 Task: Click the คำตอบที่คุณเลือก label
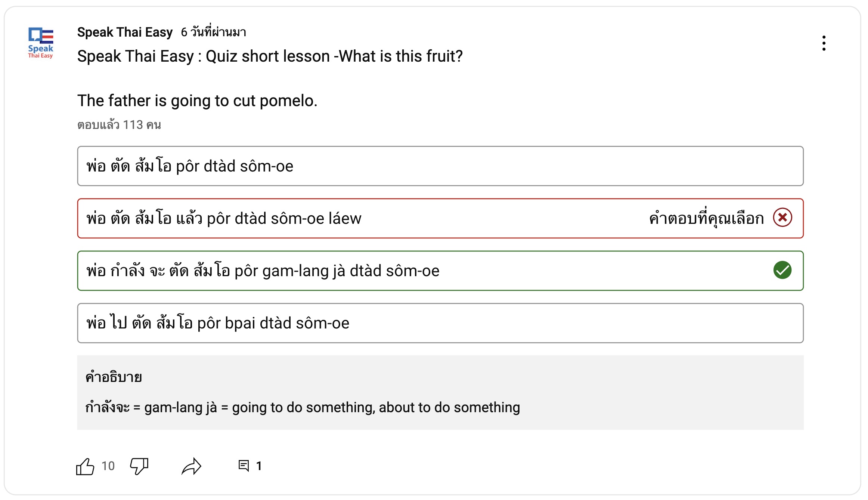coord(707,219)
